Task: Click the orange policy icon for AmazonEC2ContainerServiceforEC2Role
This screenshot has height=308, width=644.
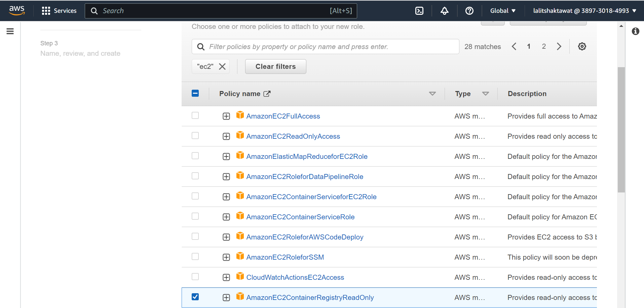Action: tap(240, 195)
